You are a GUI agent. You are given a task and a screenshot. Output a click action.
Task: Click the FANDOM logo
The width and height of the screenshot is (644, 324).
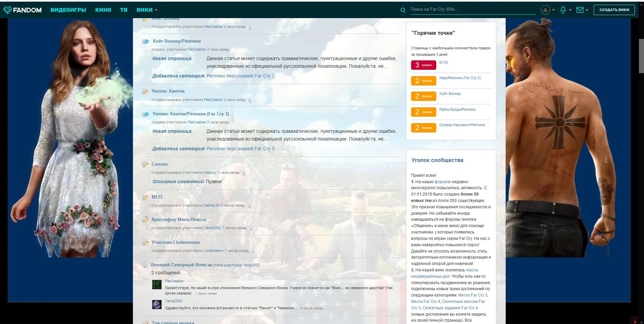[x=22, y=10]
